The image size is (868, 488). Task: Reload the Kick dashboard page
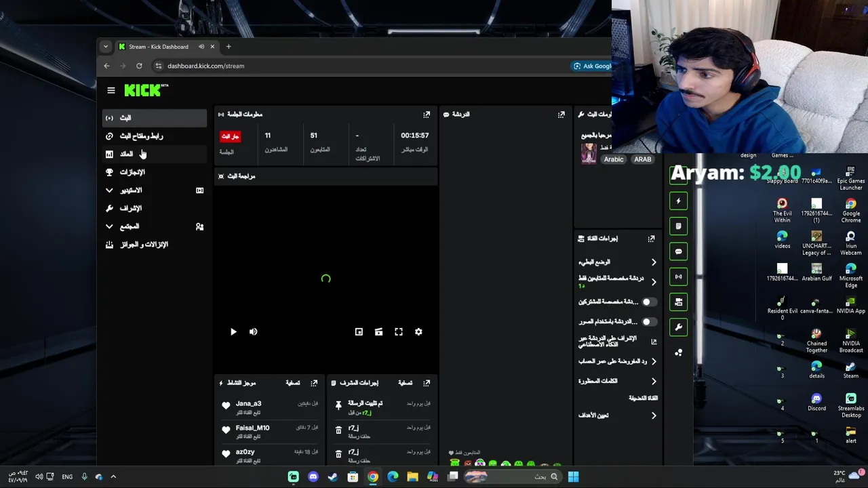point(139,66)
